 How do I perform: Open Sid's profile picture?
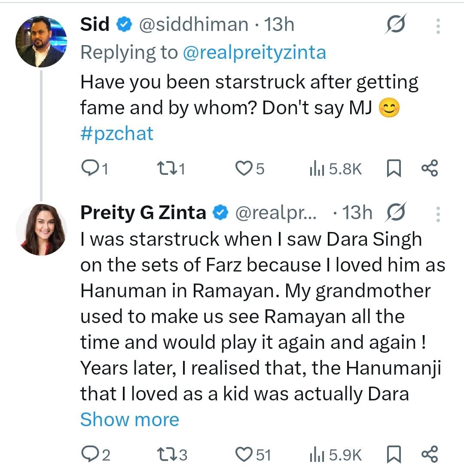coord(41,42)
